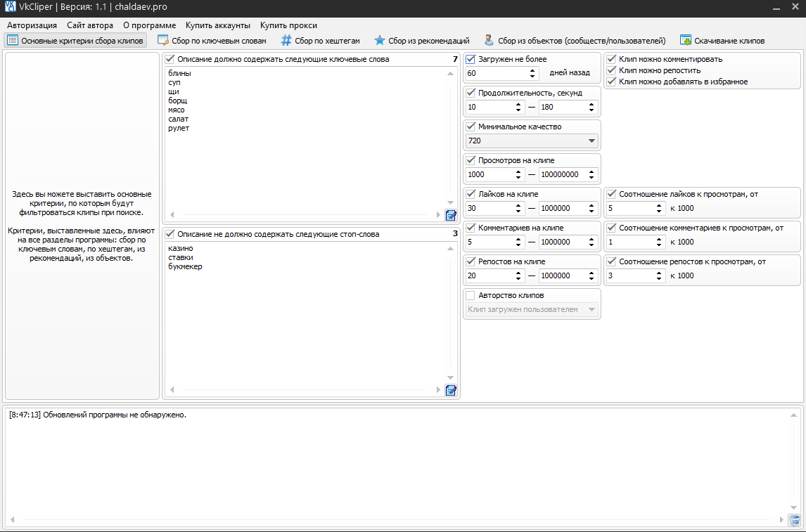Click the keyword collection tab icon
This screenshot has height=532, width=806.
tap(163, 41)
